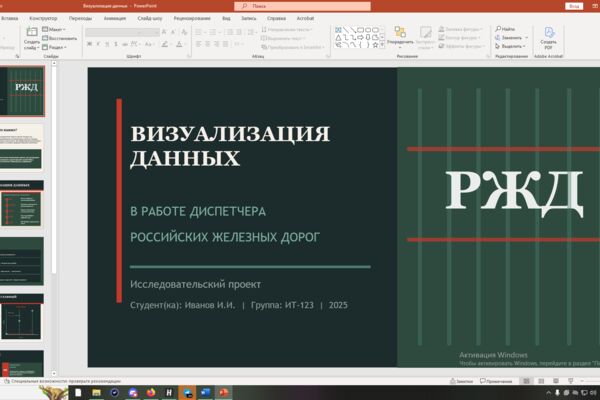Screen dimensions: 600x400
Task: Toggle bold Ж formatting
Action: (x=89, y=44)
